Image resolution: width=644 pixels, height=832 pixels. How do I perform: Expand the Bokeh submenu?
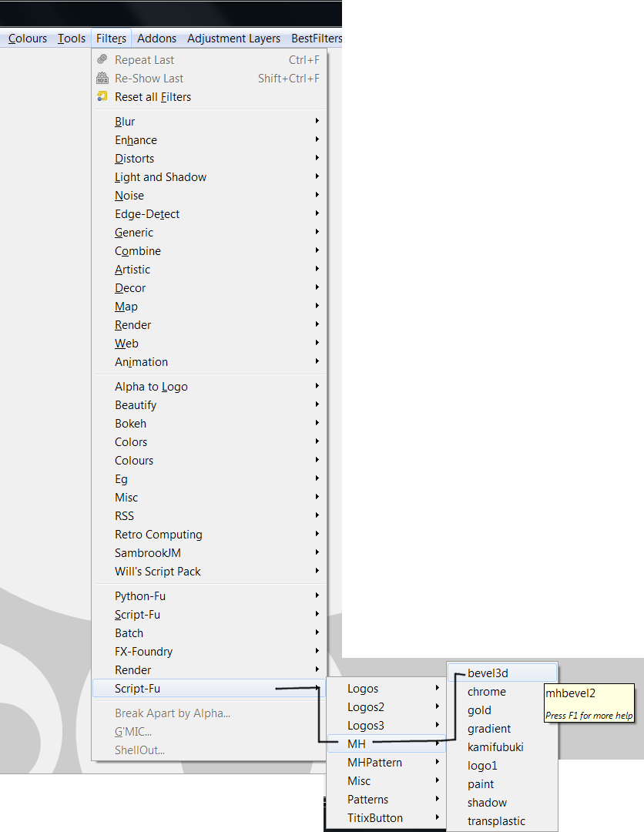[x=209, y=424]
